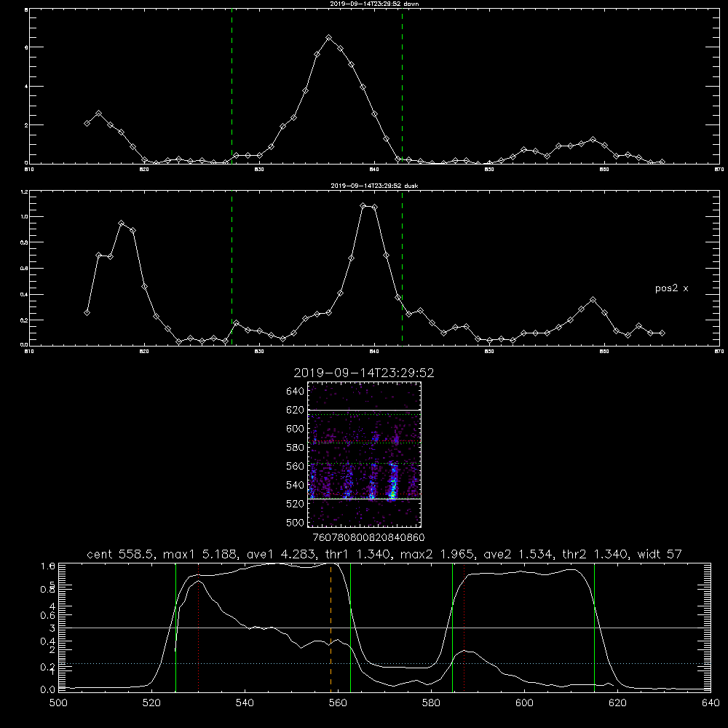Click the 'cent 558.5' value in the stats line

(x=120, y=554)
